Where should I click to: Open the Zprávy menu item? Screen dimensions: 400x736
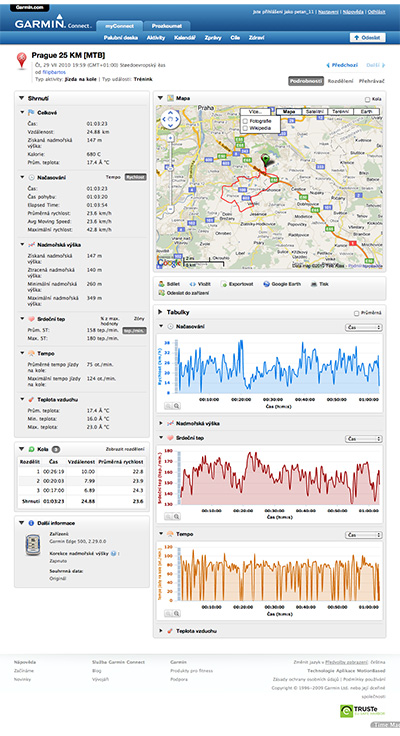[213, 38]
